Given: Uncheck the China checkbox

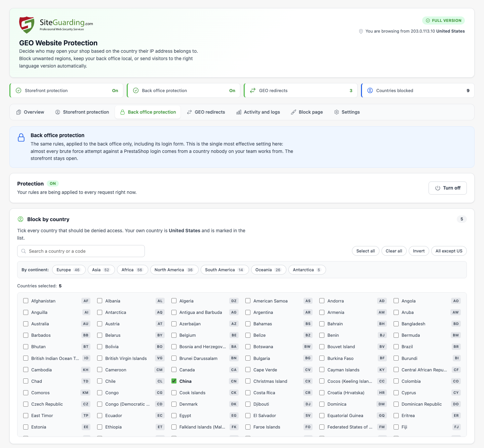Looking at the screenshot, I should coord(174,381).
